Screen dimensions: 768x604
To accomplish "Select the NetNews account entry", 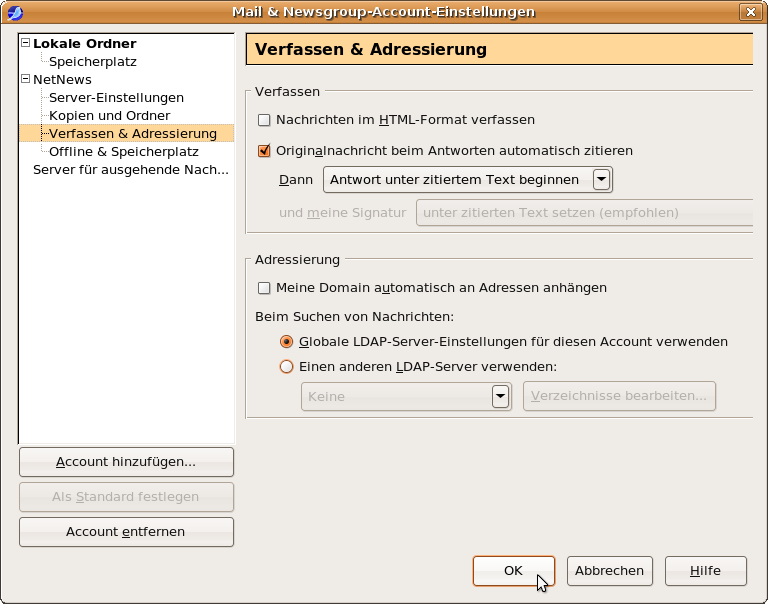I will 62,79.
